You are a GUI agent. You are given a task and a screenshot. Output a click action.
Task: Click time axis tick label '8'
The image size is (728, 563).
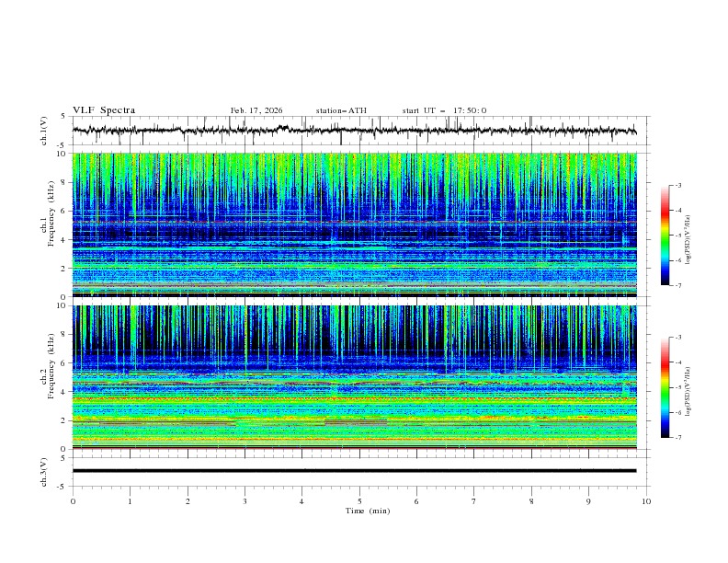(531, 501)
